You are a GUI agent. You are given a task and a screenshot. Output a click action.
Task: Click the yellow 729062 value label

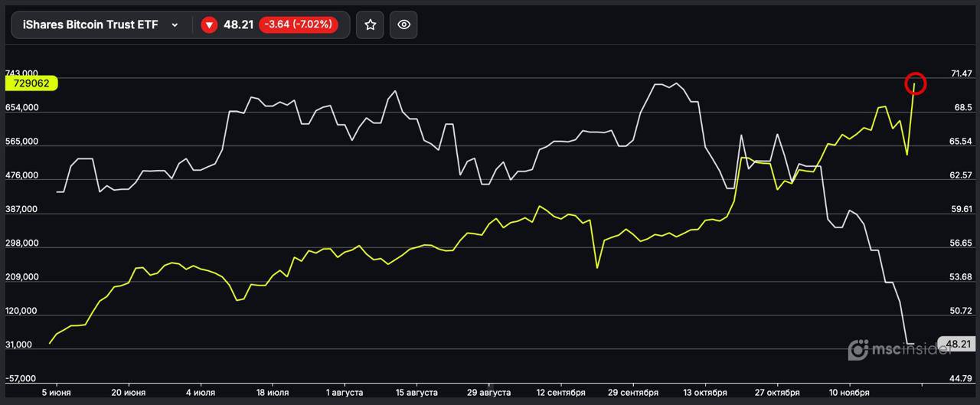(x=31, y=83)
